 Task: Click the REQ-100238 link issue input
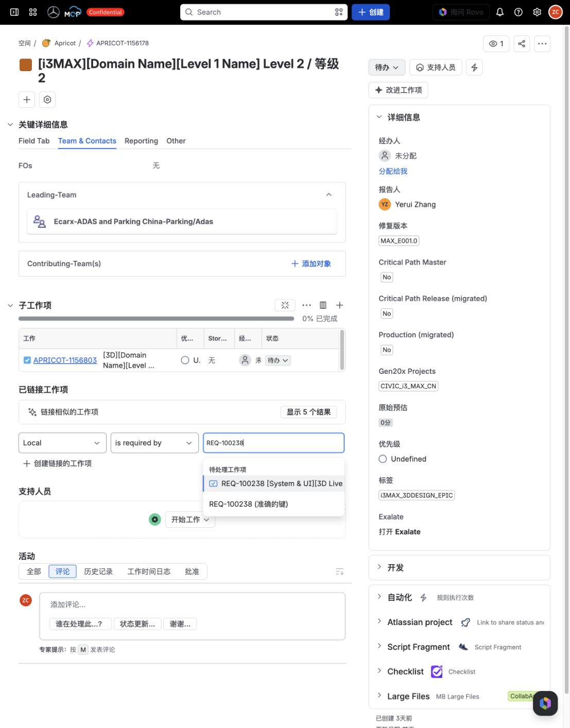273,443
